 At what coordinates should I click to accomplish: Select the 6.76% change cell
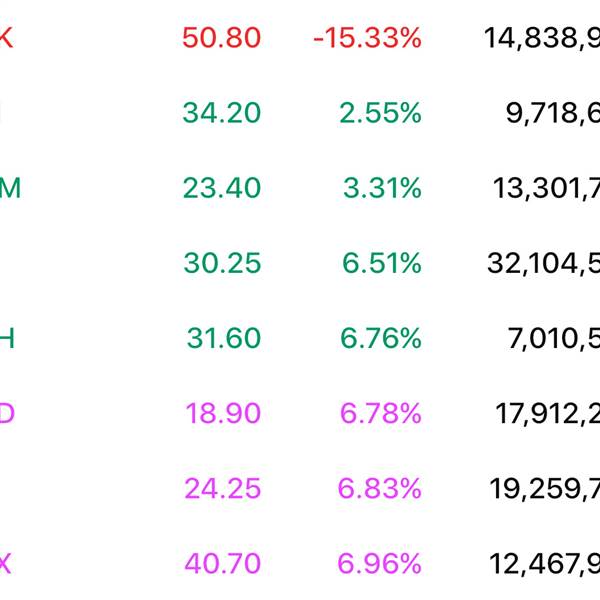point(381,338)
